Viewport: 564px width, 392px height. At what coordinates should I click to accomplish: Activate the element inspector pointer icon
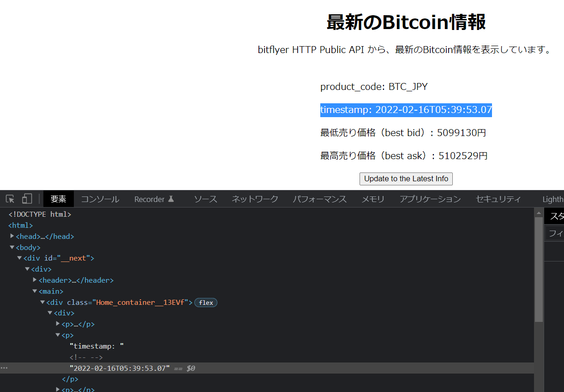(x=10, y=199)
